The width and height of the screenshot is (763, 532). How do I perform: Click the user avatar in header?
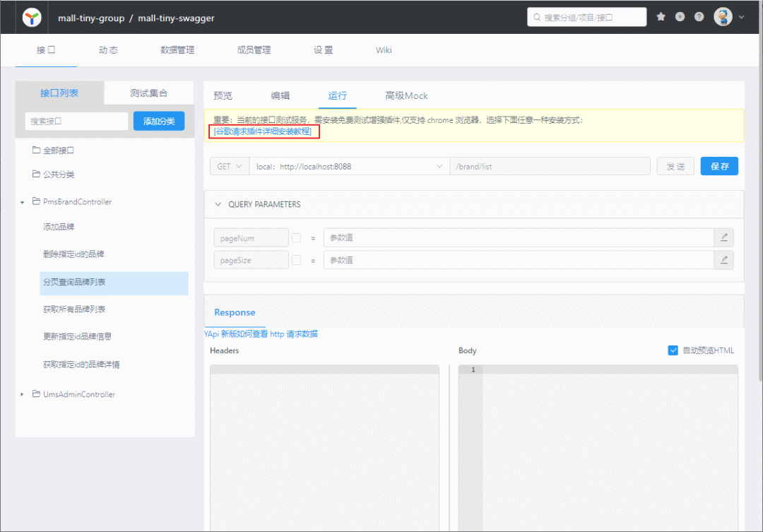(x=723, y=17)
